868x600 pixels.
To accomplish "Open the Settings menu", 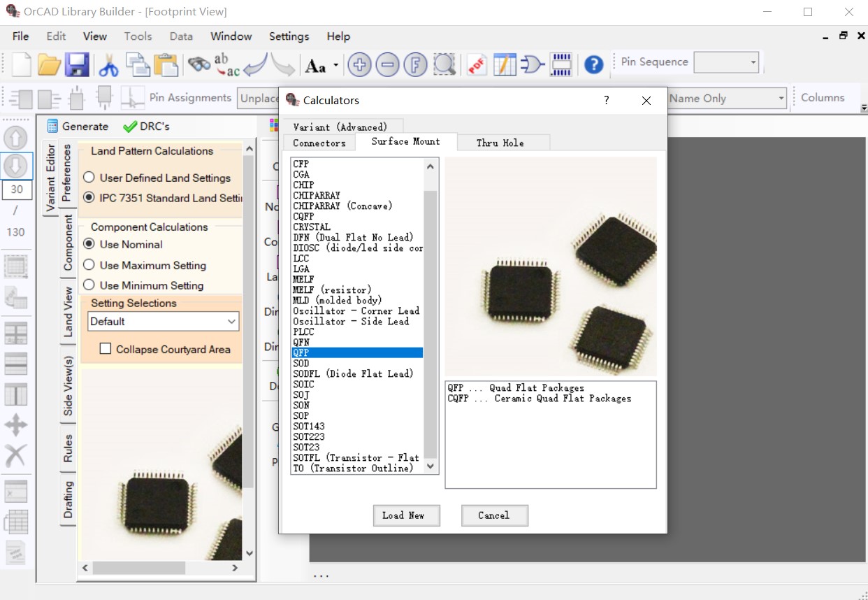I will point(289,36).
